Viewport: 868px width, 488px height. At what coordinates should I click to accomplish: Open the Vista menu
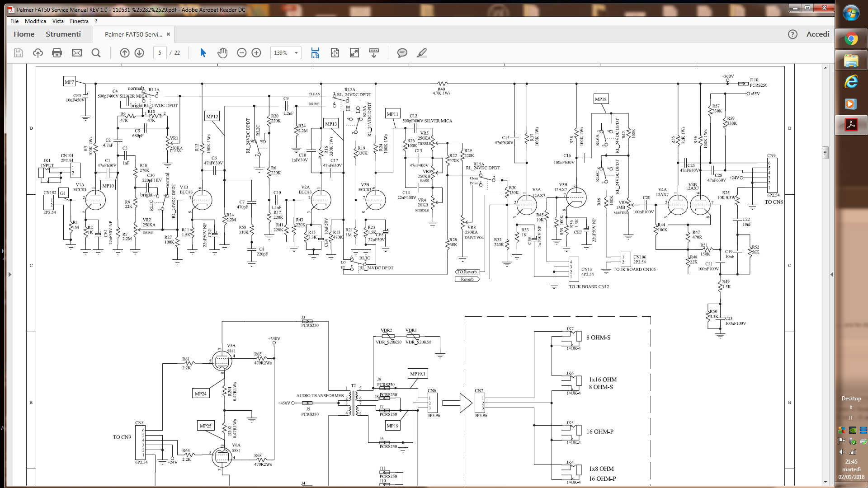tap(58, 21)
